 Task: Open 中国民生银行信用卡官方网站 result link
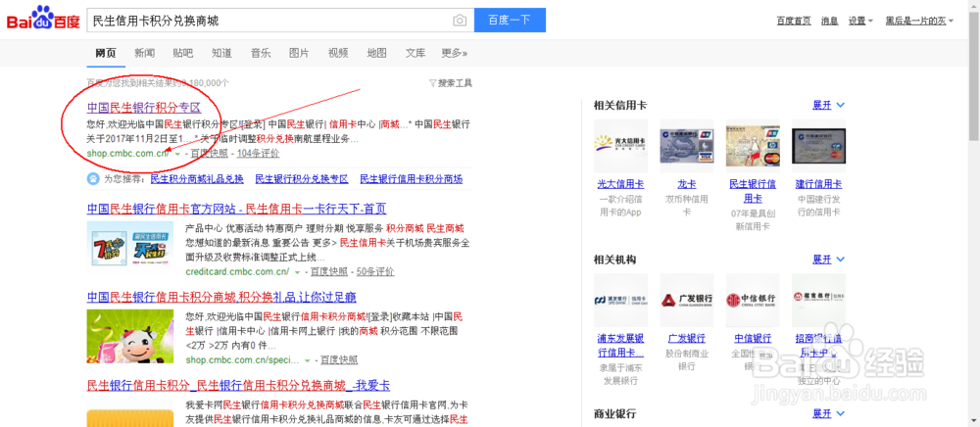pyautogui.click(x=237, y=209)
